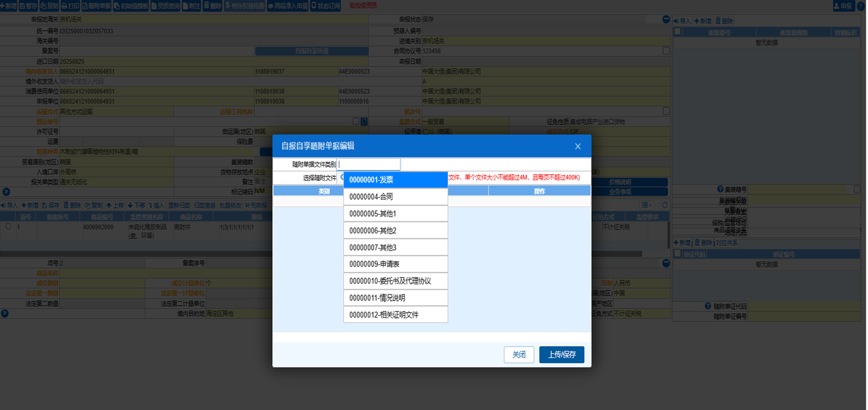Viewport: 868px width, 410px height.
Task: Toggle the checkbox beside 合同协议号 field
Action: (666, 51)
